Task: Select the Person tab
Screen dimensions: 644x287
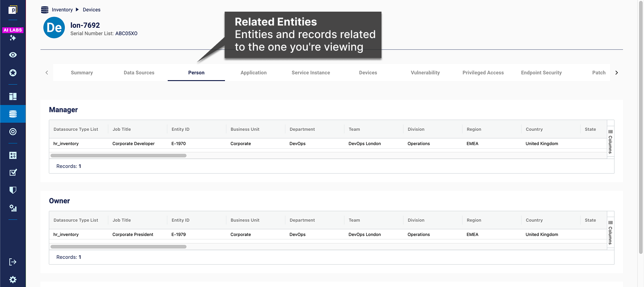Action: 196,73
